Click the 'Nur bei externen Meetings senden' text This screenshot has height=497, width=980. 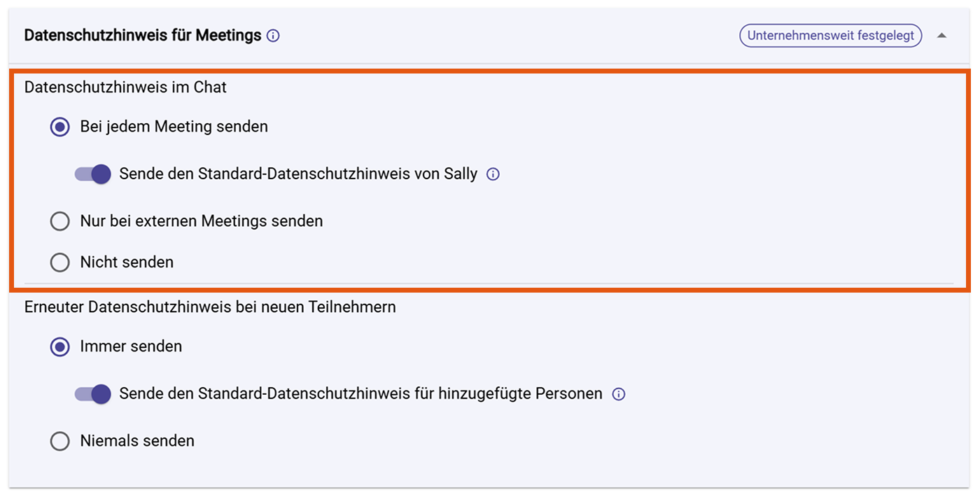(202, 221)
